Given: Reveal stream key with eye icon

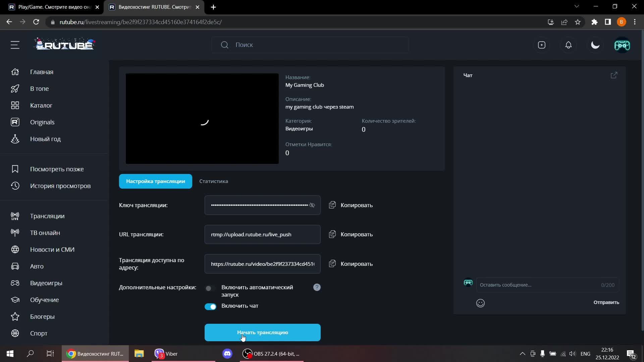Looking at the screenshot, I should point(312,205).
